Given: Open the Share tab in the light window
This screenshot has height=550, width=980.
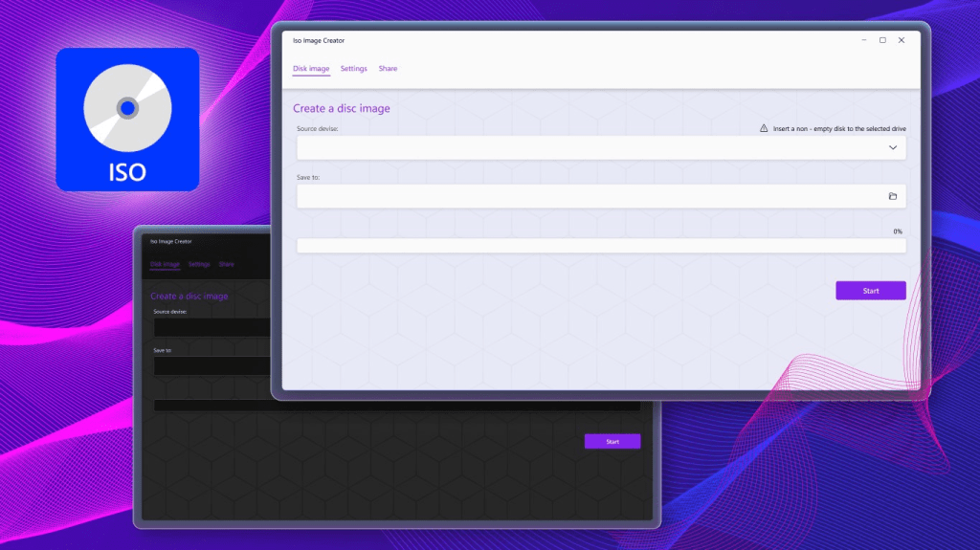Looking at the screenshot, I should pyautogui.click(x=388, y=69).
